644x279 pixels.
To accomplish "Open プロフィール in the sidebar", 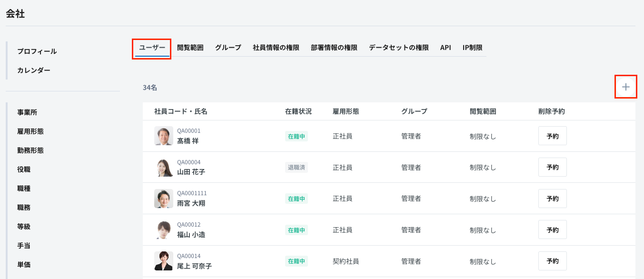I will (x=37, y=51).
